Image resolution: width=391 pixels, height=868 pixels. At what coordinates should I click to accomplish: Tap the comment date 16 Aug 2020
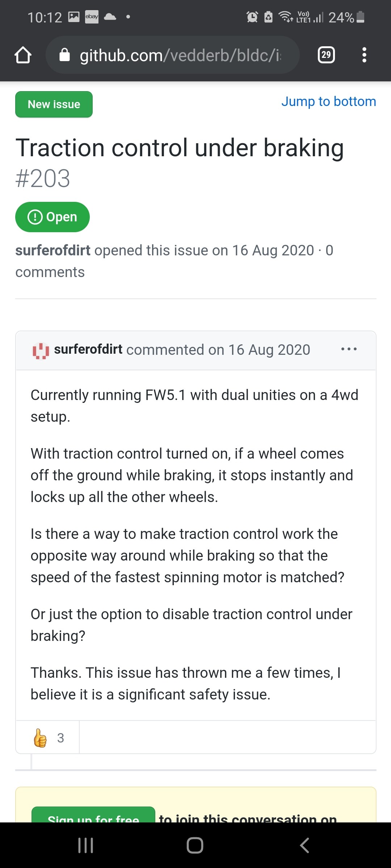269,350
